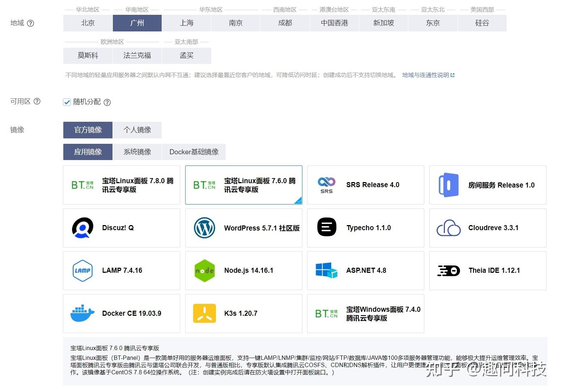Open the Docker基础镜像 tab
Image resolution: width=561 pixels, height=392 pixels.
point(194,152)
